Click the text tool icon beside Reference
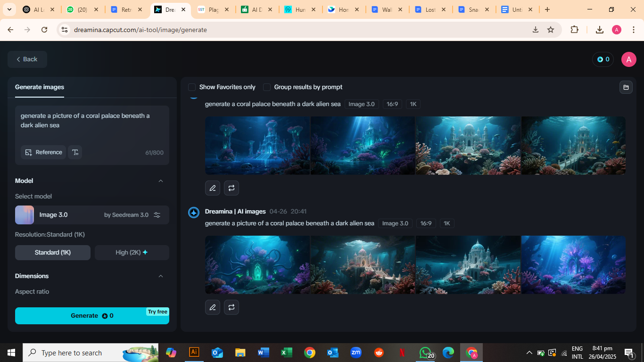The image size is (644, 362). click(x=75, y=152)
